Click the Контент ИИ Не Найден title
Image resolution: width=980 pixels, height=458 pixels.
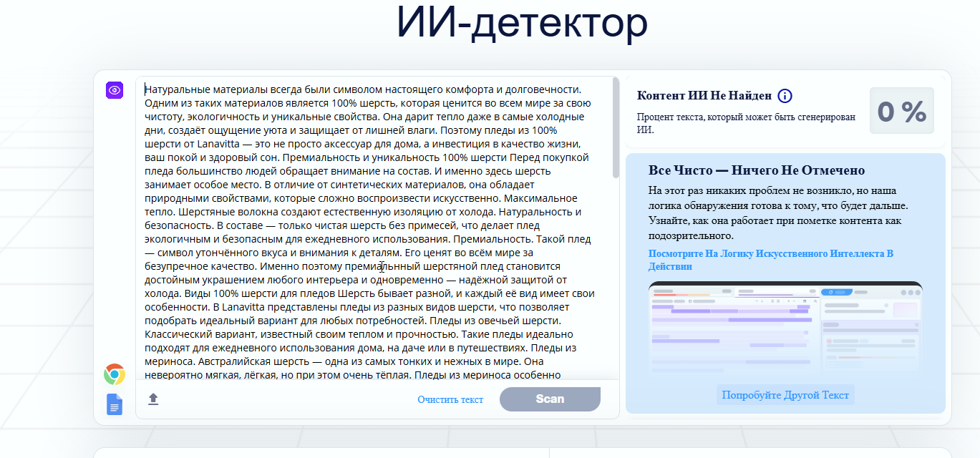coord(704,96)
